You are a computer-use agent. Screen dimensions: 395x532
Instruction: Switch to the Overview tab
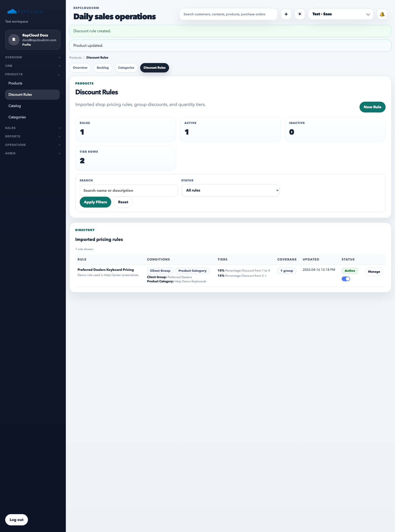click(80, 68)
